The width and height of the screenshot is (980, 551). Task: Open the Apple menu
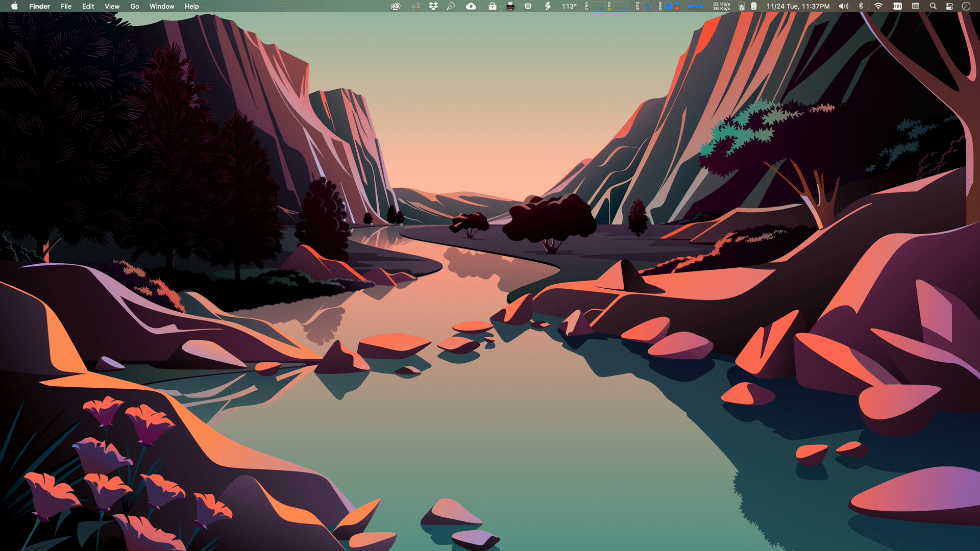(x=14, y=6)
